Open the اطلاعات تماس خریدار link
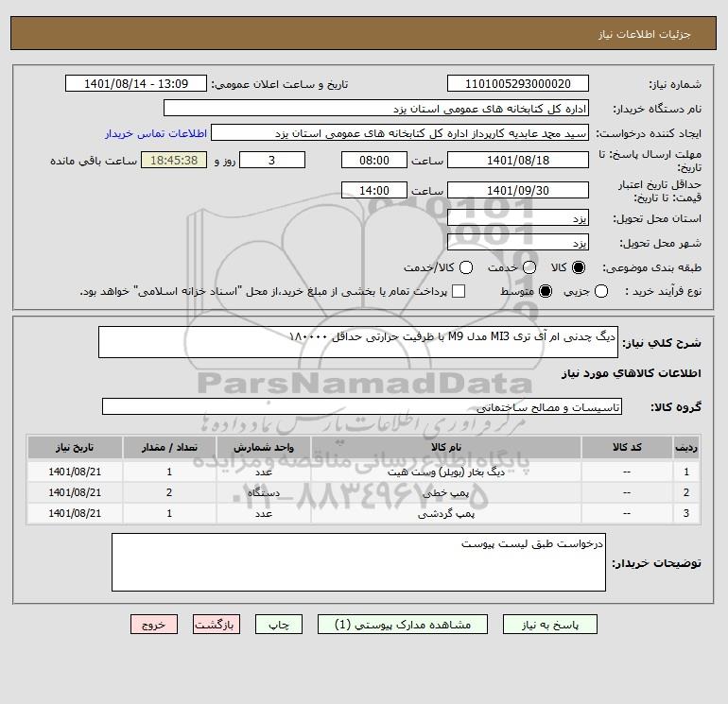 156,133
